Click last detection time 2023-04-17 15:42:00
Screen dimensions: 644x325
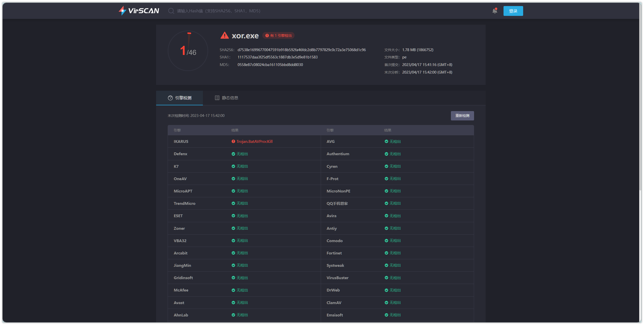pyautogui.click(x=207, y=116)
